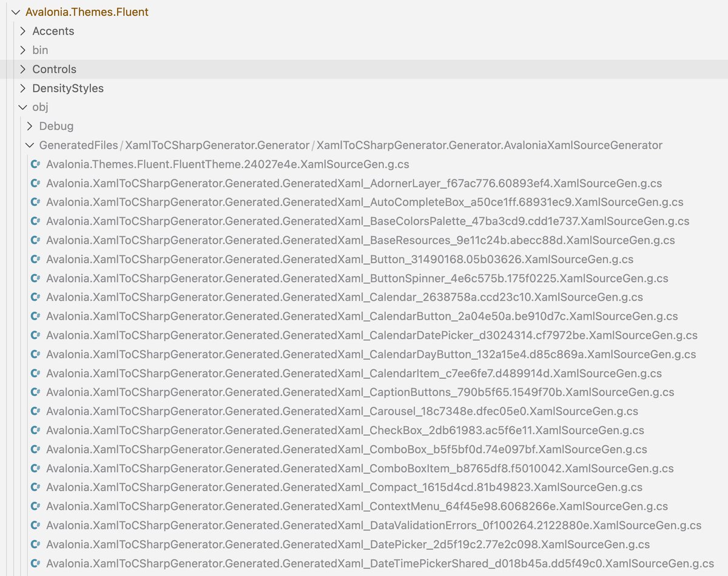This screenshot has height=576, width=728.
Task: Click C# icon of GeneratedXaml_CalendarItem file
Action: 36,373
